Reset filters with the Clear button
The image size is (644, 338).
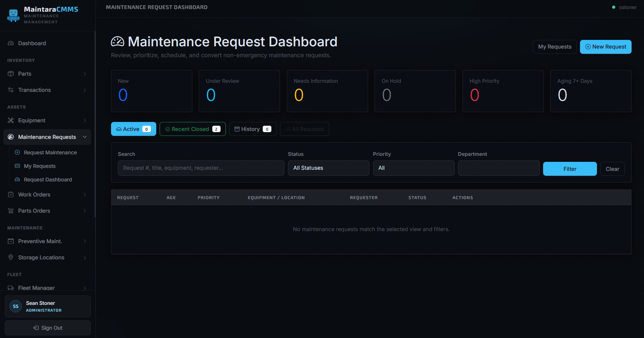[x=612, y=169]
